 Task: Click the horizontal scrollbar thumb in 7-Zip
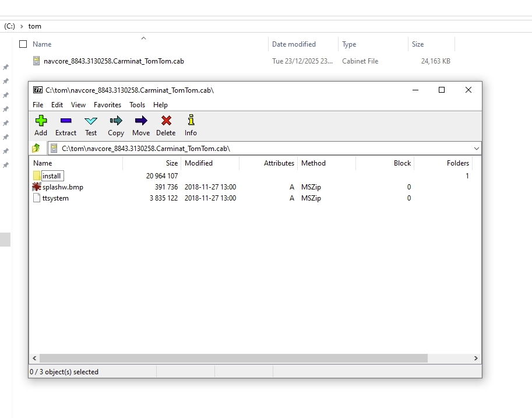click(x=234, y=358)
